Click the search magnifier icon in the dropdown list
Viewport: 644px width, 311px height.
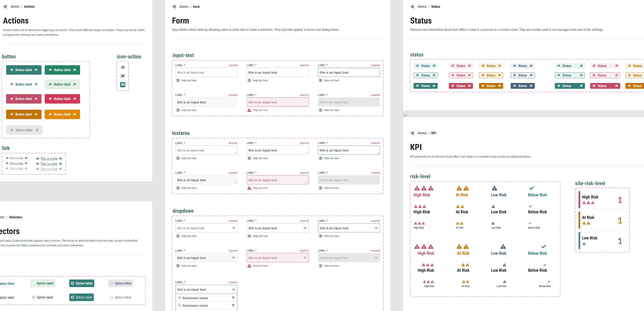(179, 298)
